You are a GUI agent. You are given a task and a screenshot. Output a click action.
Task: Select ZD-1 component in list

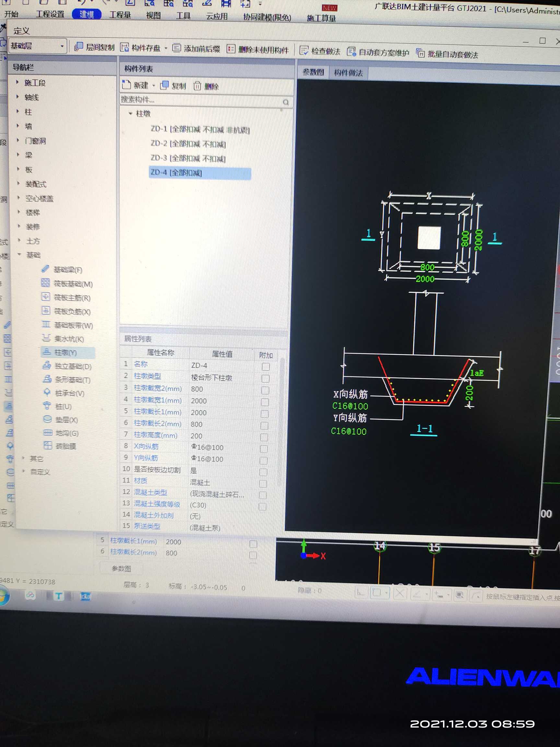point(200,129)
